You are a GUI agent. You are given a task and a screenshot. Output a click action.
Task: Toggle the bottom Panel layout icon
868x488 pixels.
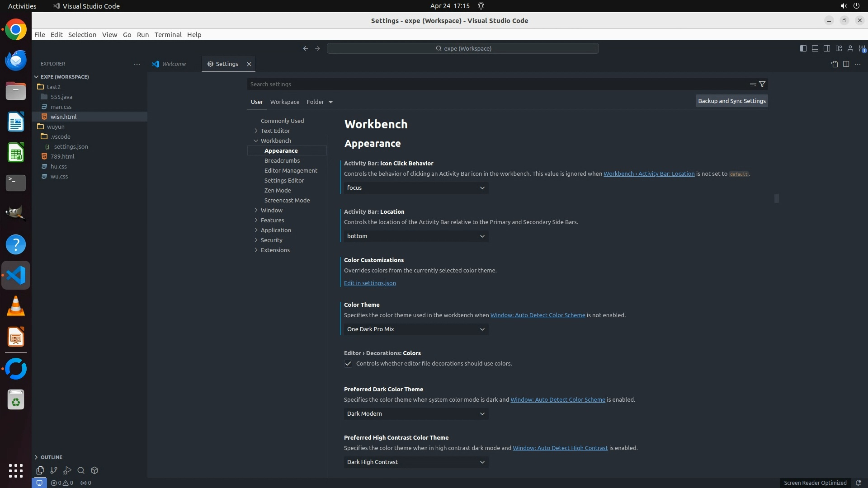tap(815, 48)
